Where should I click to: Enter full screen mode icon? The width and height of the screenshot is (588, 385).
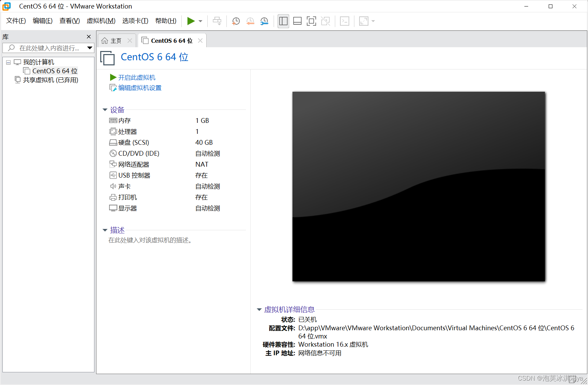311,21
